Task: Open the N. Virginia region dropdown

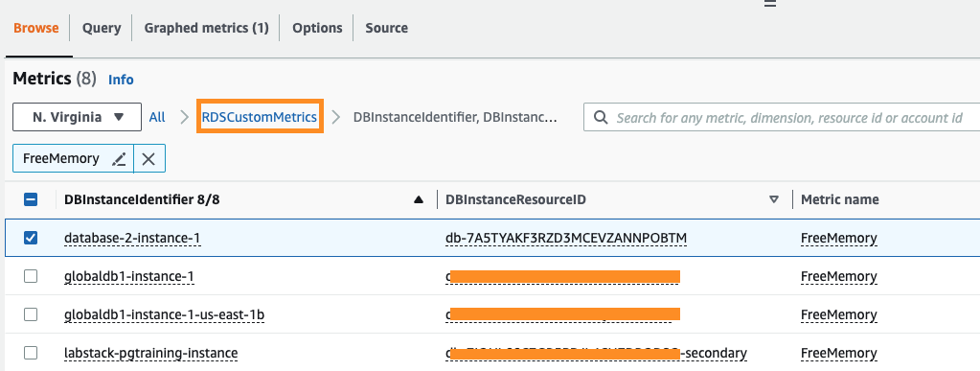Action: click(77, 117)
